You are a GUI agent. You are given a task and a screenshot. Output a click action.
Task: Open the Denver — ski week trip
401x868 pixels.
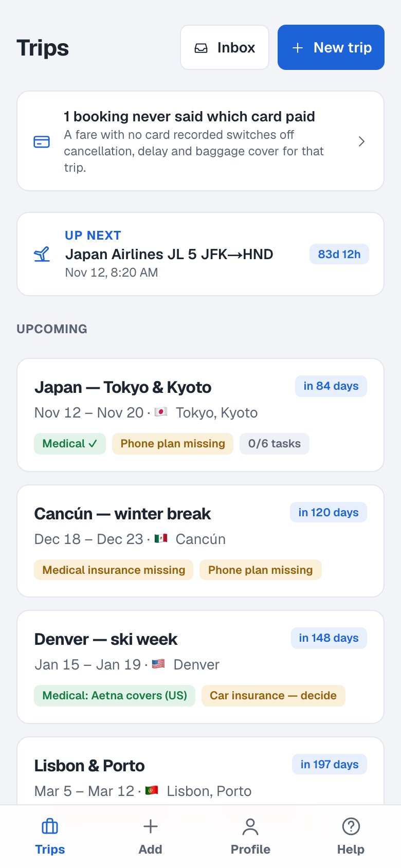tap(200, 667)
